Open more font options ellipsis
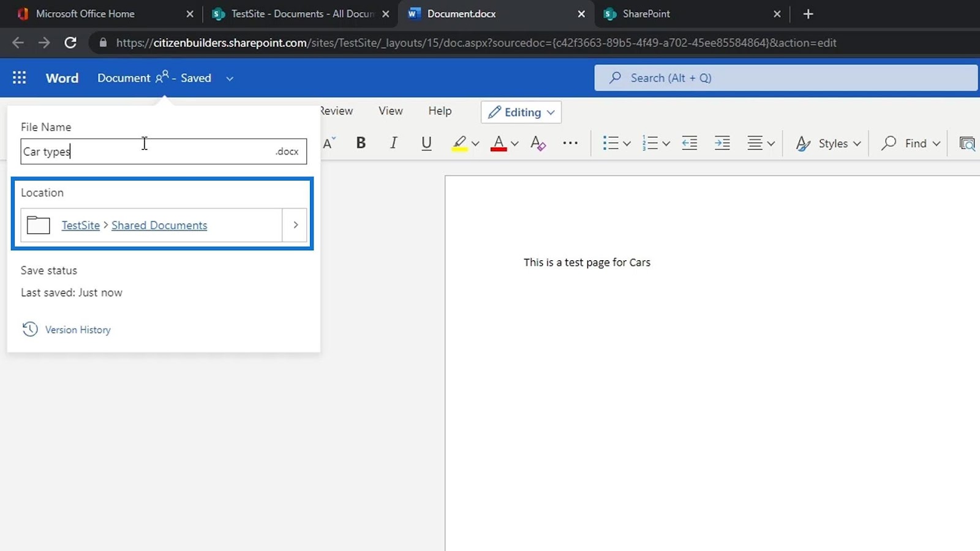Screen dimensions: 980x551 click(x=570, y=143)
